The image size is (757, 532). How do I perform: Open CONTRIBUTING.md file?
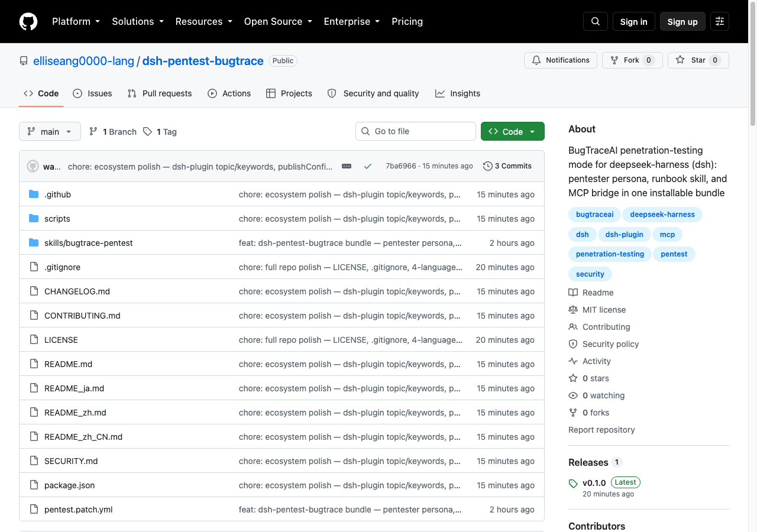coord(82,316)
